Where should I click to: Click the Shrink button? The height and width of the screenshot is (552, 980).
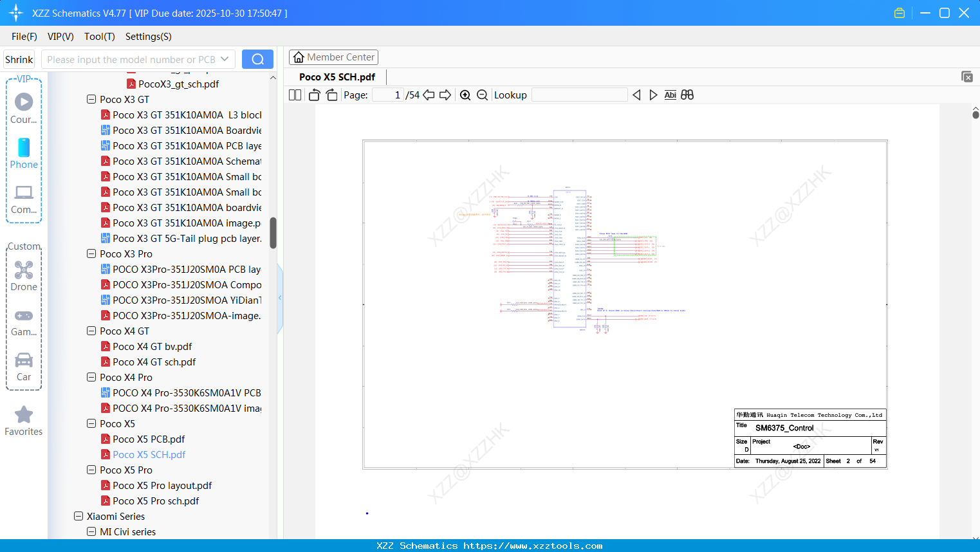click(19, 59)
